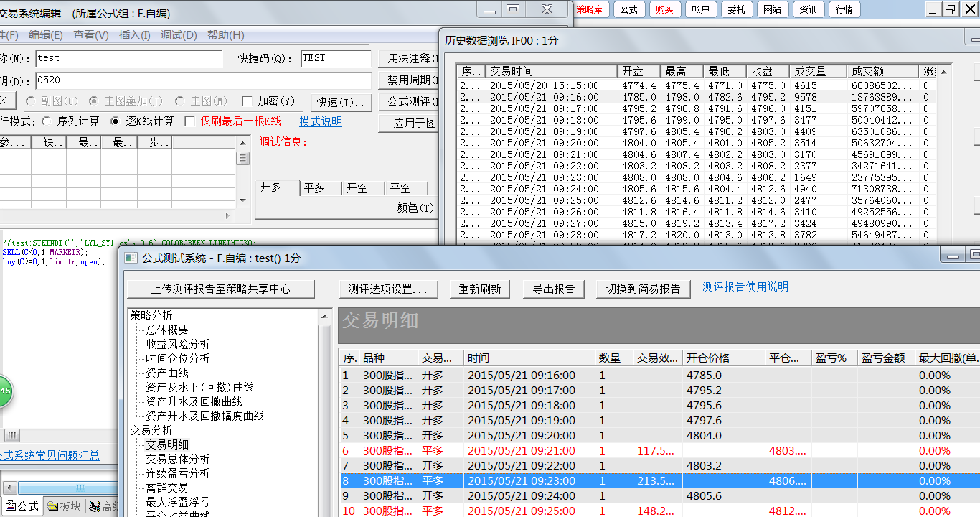The width and height of the screenshot is (980, 517).
Task: Open the 测评报告使用说明 link
Action: (745, 287)
